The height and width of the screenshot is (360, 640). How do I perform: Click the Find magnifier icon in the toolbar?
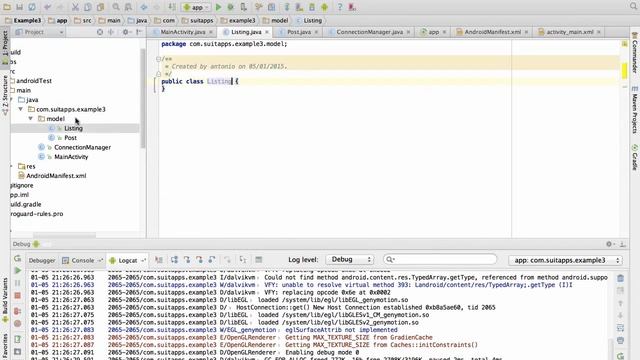116,7
